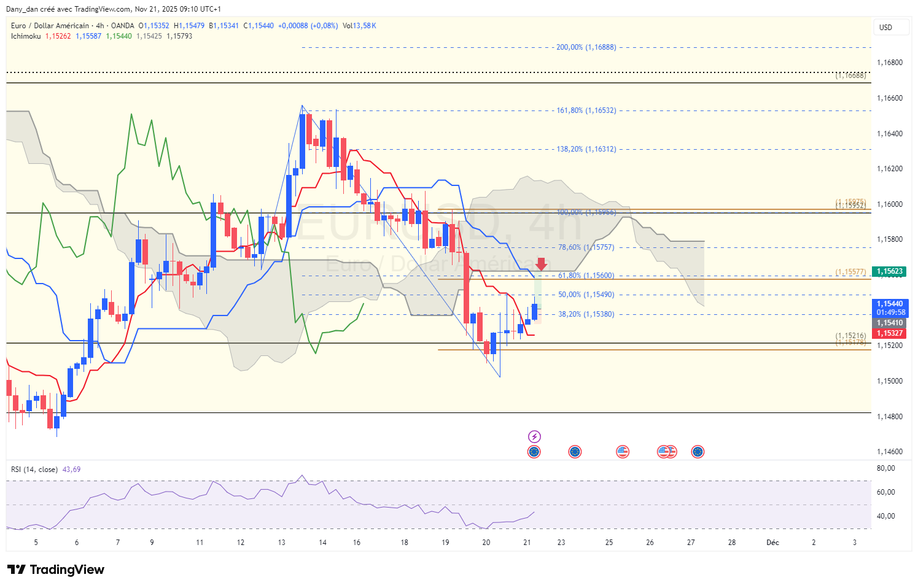Click the '13' date axis label
The width and height of the screenshot is (918, 588).
282,543
